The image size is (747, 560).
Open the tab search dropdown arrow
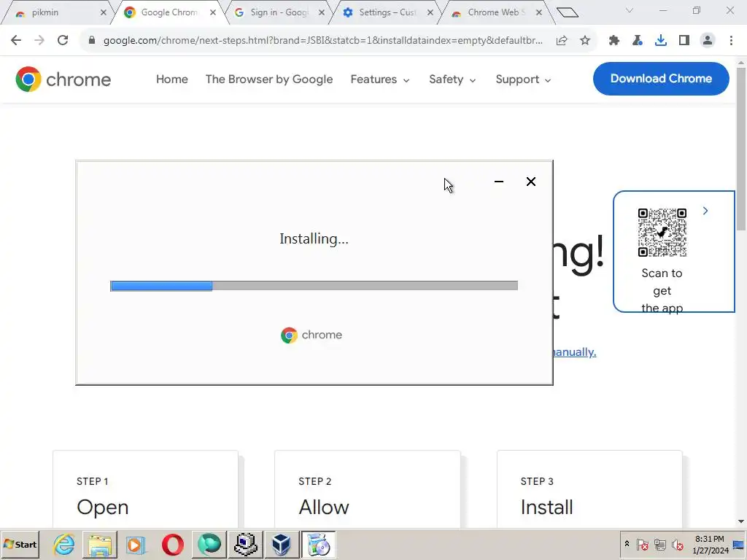coord(630,10)
